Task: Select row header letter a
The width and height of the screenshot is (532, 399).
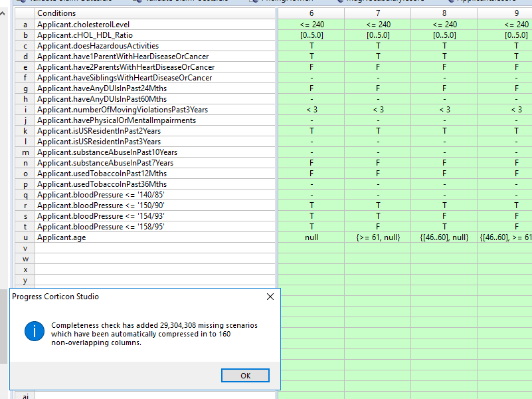Action: coord(25,25)
